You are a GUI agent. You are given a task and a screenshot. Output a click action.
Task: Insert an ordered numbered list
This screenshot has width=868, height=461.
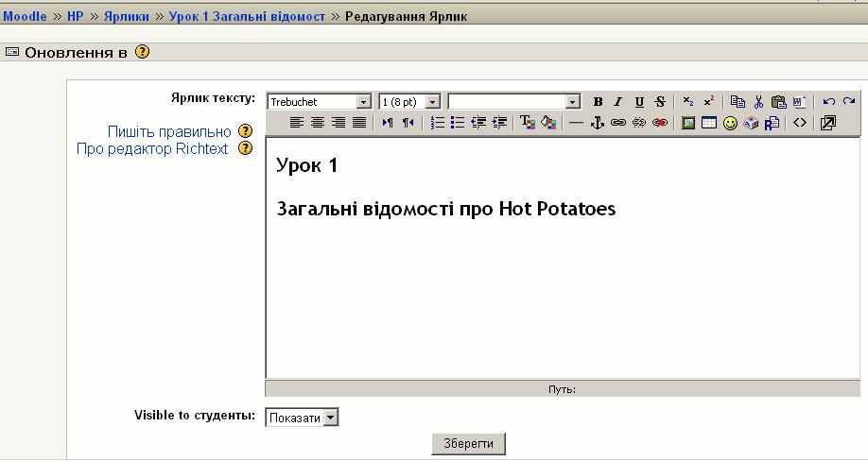tap(438, 123)
